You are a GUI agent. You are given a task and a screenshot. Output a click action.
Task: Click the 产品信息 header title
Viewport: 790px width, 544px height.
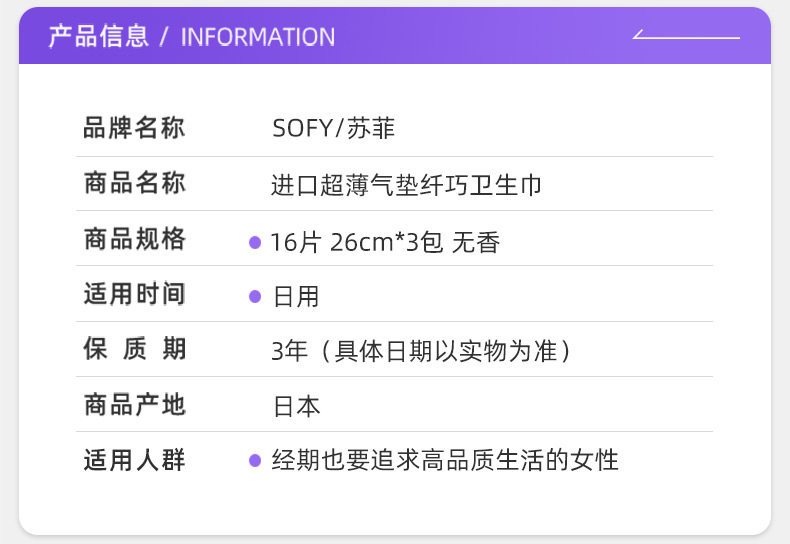coord(98,37)
